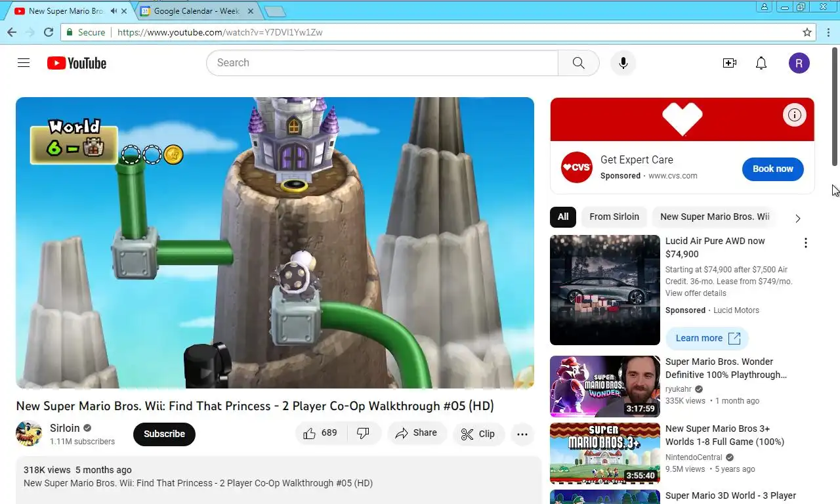Open the YouTube hamburger guide menu
The height and width of the screenshot is (504, 840).
click(24, 63)
